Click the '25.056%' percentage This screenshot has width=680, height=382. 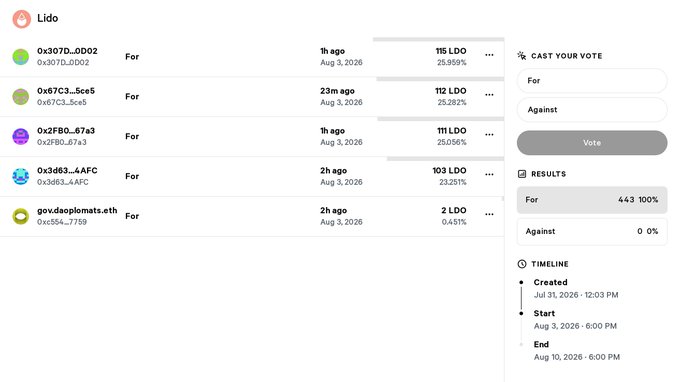[452, 143]
